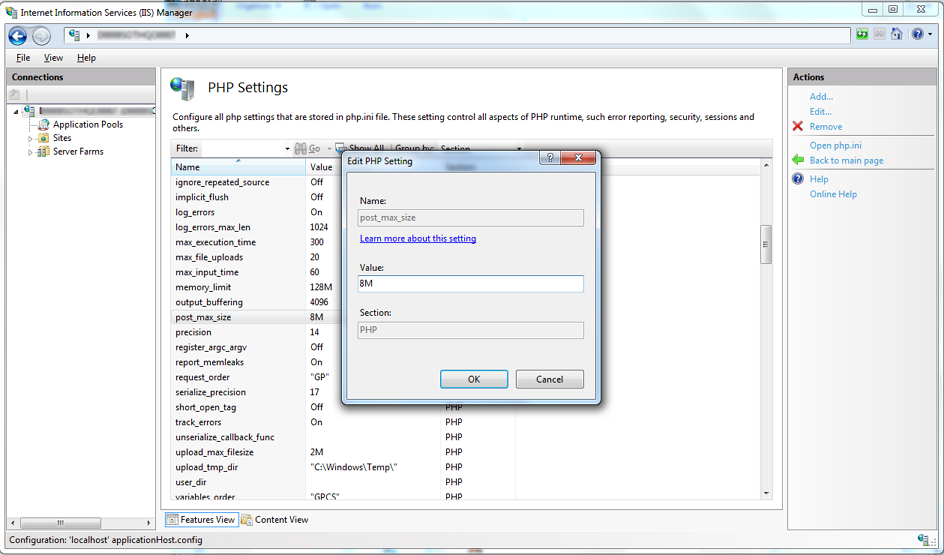This screenshot has width=944, height=555.
Task: Open the dropdown arrow next to the Go button
Action: point(329,149)
